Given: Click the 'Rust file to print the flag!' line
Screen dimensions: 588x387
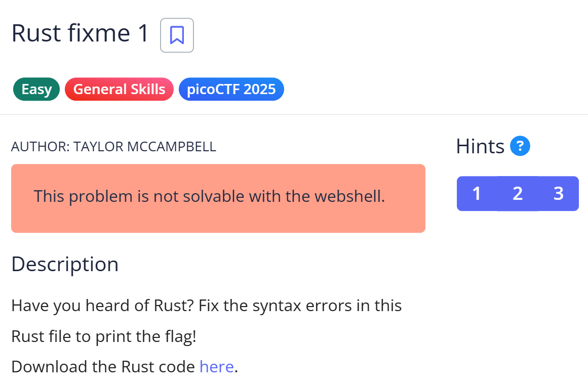Looking at the screenshot, I should coord(103,336).
